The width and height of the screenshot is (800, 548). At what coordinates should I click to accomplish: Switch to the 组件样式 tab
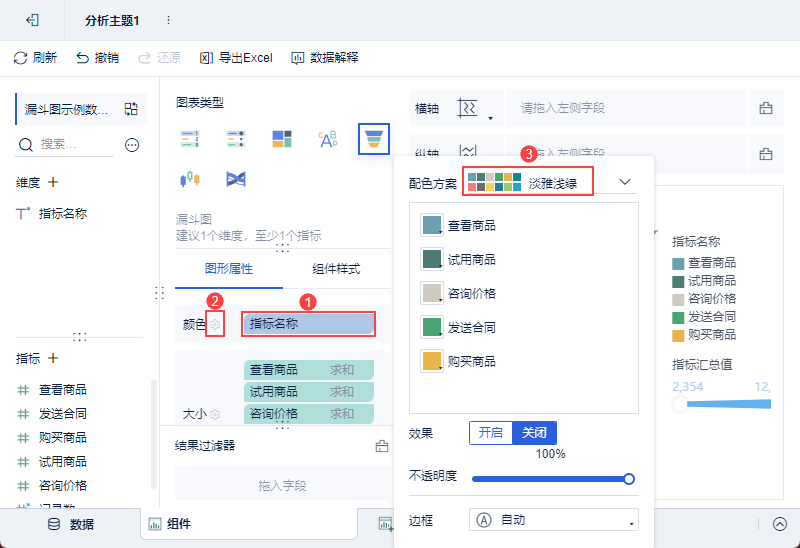[x=336, y=269]
